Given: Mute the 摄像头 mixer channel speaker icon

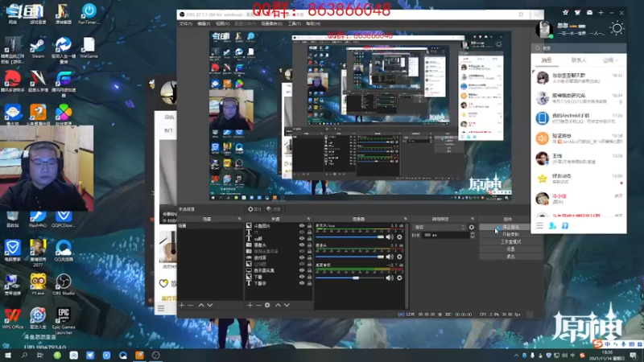Looking at the screenshot, I should click(x=390, y=257).
